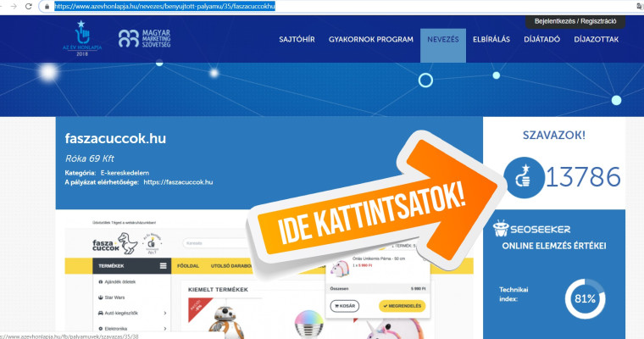
Task: Click the Keresés search field in preview
Action: pyautogui.click(x=214, y=243)
